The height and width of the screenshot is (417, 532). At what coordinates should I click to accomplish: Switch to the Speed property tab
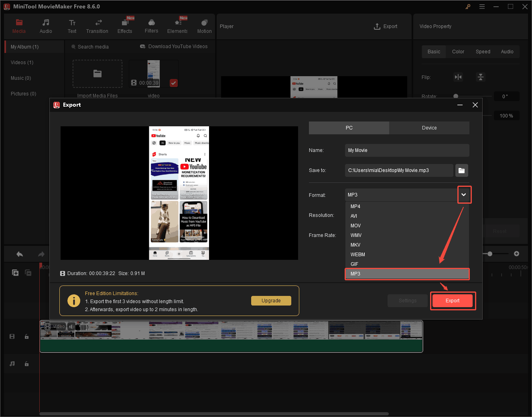tap(483, 52)
